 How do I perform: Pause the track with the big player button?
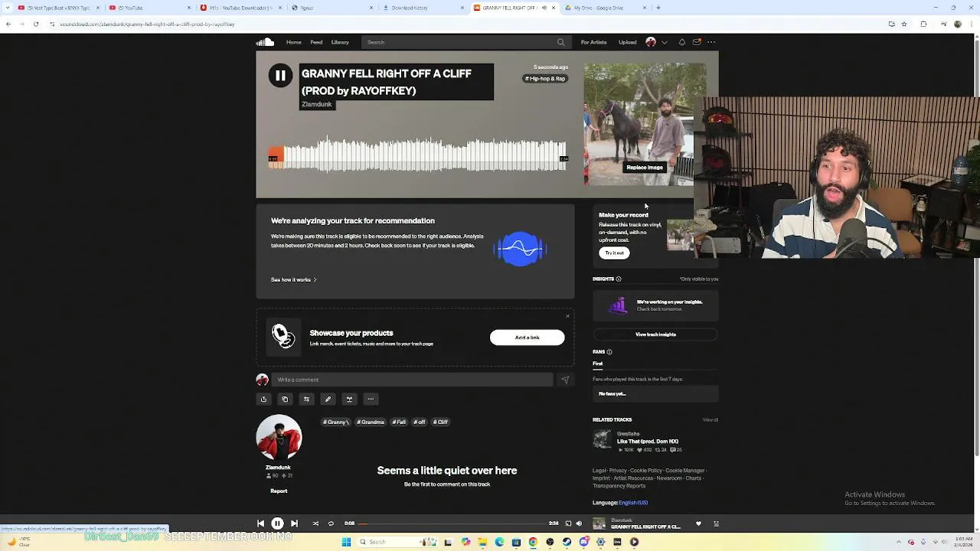pos(280,75)
